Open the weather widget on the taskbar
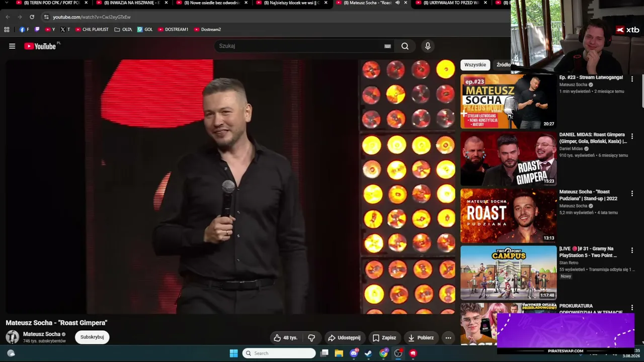The height and width of the screenshot is (362, 644). pyautogui.click(x=11, y=353)
